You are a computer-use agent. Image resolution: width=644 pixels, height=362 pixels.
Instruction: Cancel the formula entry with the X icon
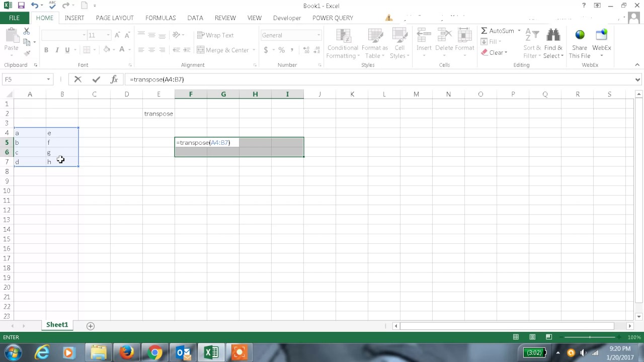pyautogui.click(x=77, y=79)
